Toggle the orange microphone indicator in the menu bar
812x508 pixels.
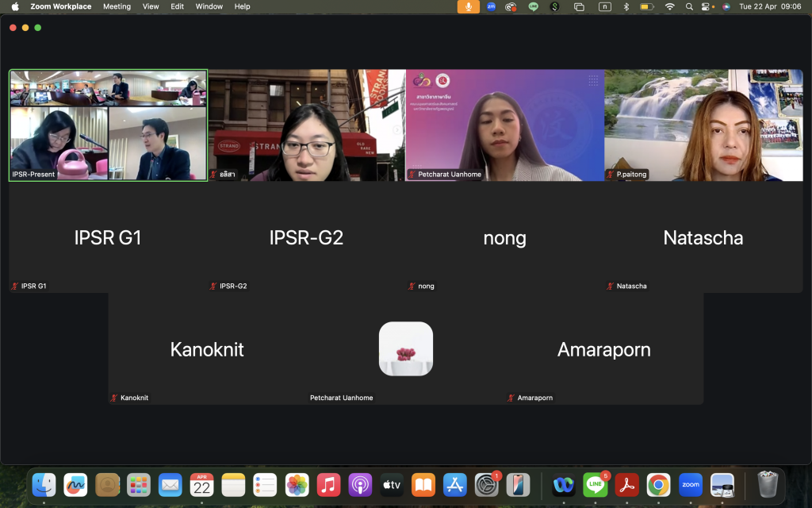(x=468, y=6)
